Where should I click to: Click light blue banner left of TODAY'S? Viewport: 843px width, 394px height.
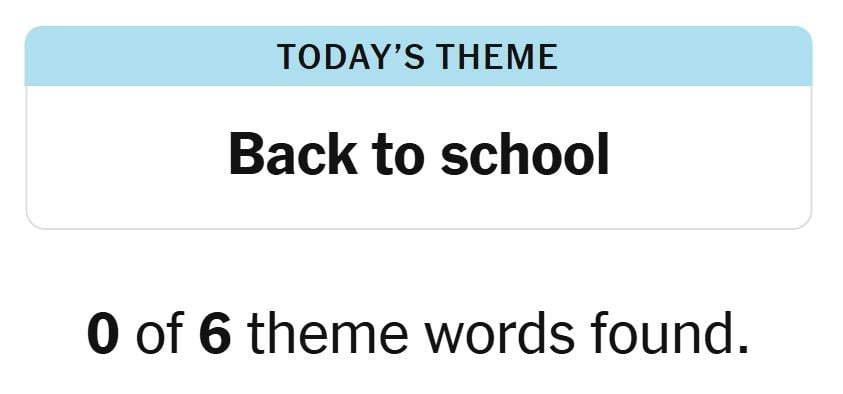pyautogui.click(x=151, y=56)
